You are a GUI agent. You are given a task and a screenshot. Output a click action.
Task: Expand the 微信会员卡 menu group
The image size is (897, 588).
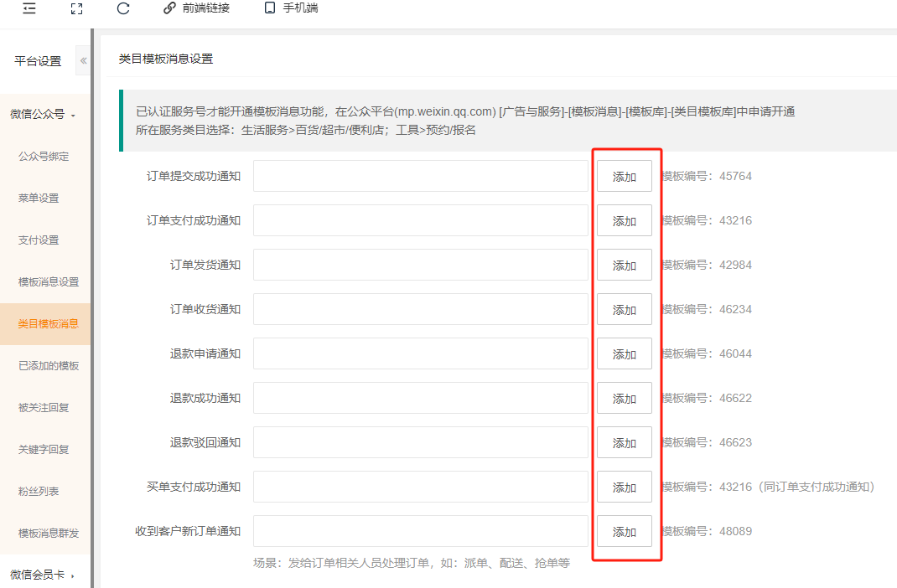click(x=44, y=575)
